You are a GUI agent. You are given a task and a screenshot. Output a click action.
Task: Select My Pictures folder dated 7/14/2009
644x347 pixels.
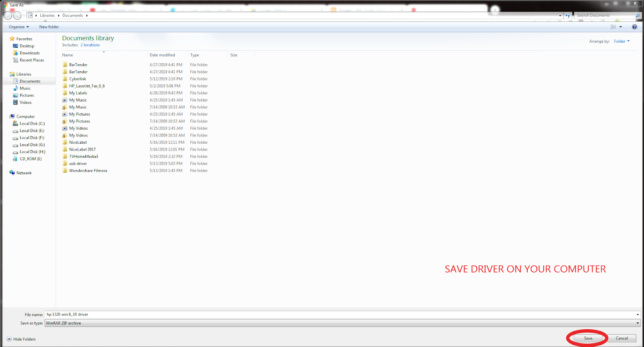pos(79,121)
